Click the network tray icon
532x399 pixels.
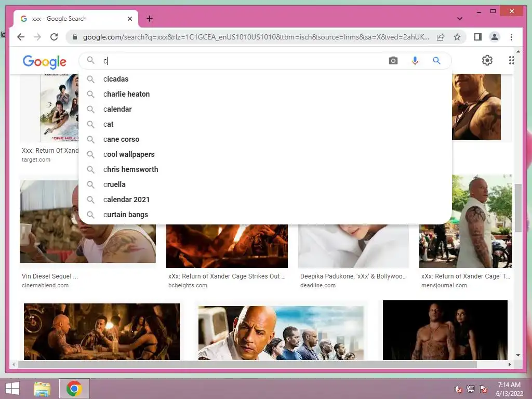(471, 389)
